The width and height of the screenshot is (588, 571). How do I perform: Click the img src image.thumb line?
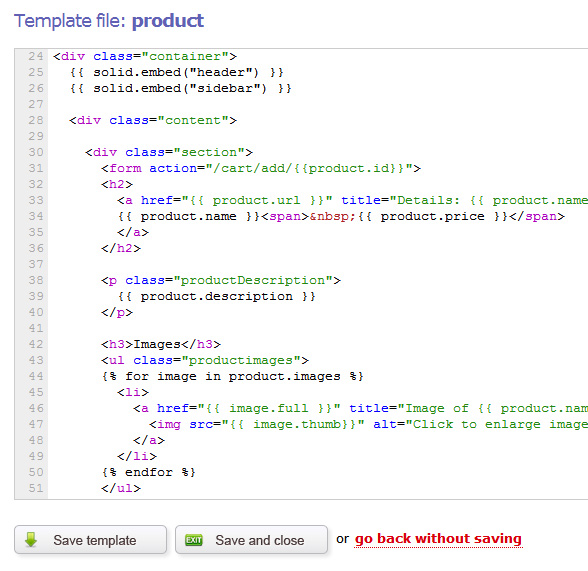[x=368, y=424]
